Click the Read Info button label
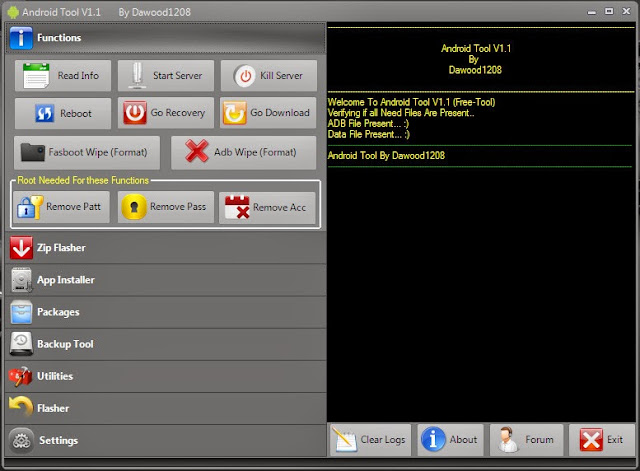 [78, 76]
